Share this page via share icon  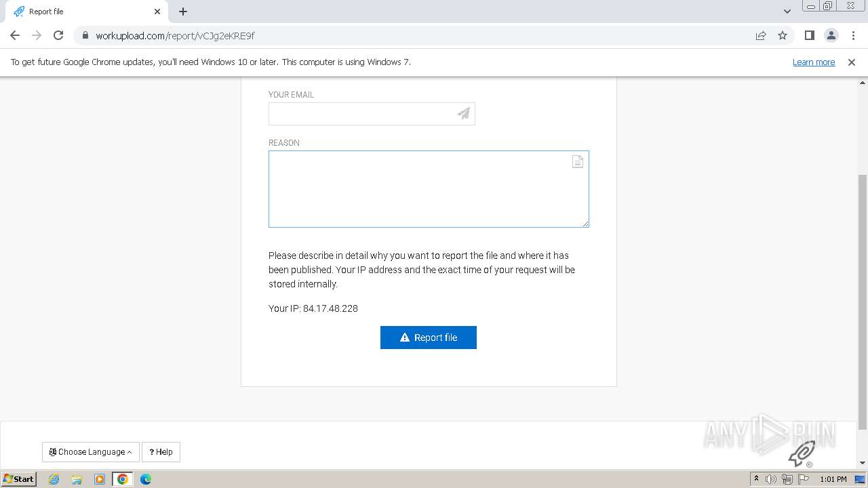pos(761,35)
